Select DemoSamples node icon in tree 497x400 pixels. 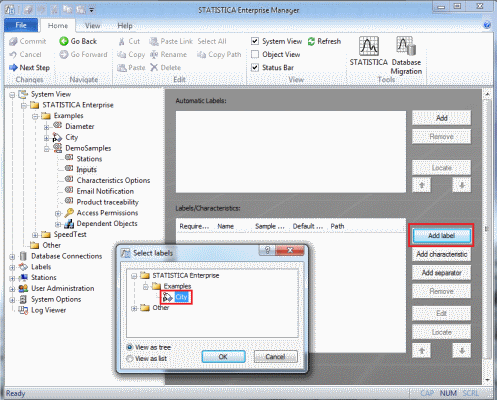pos(58,147)
